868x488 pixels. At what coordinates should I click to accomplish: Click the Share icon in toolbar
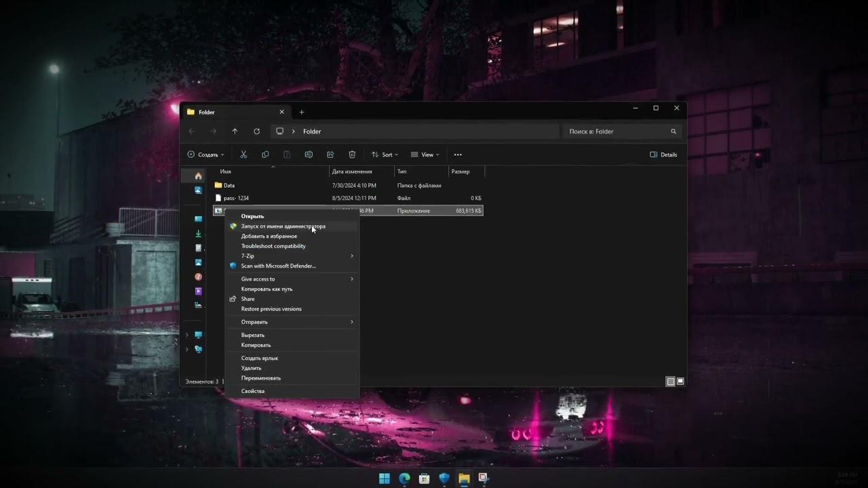point(330,155)
